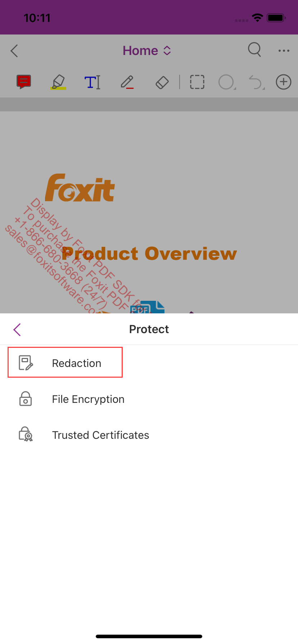Tap the red comment note tool
This screenshot has width=298, height=644.
[x=24, y=82]
